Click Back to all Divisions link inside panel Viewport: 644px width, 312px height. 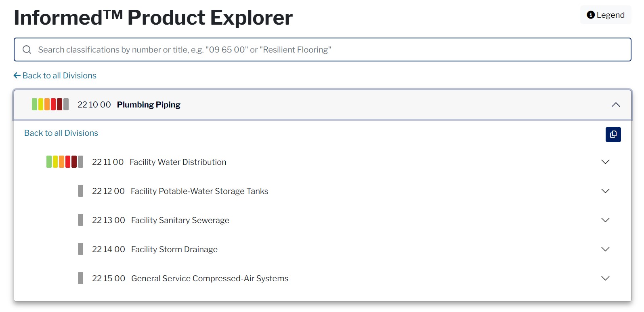(61, 133)
